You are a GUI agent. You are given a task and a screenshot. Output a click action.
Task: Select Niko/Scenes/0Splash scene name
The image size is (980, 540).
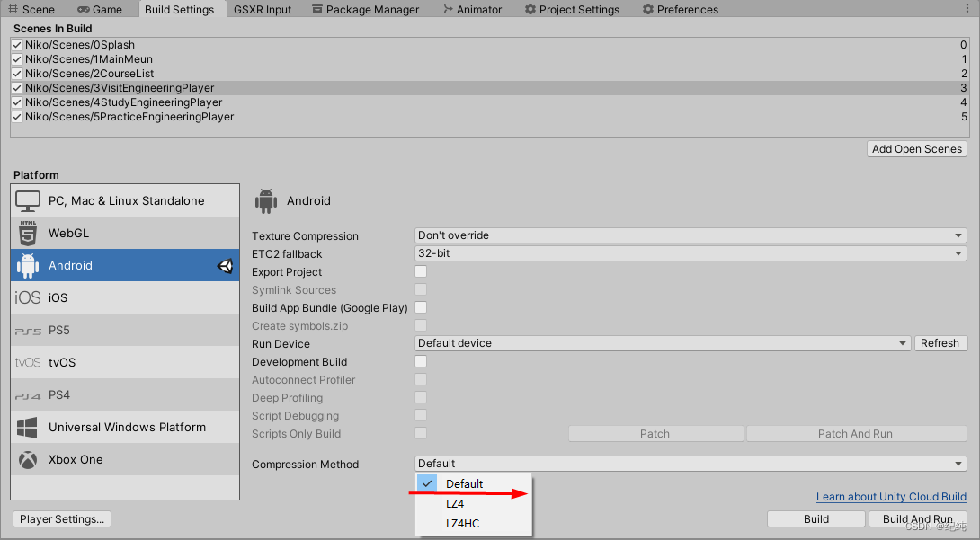pyautogui.click(x=80, y=45)
